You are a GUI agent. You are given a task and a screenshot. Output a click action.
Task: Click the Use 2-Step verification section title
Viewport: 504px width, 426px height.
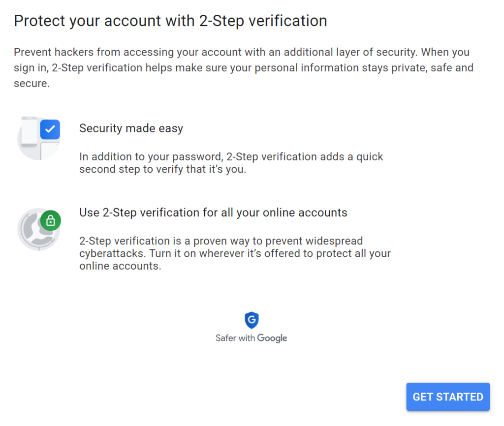pyautogui.click(x=213, y=213)
